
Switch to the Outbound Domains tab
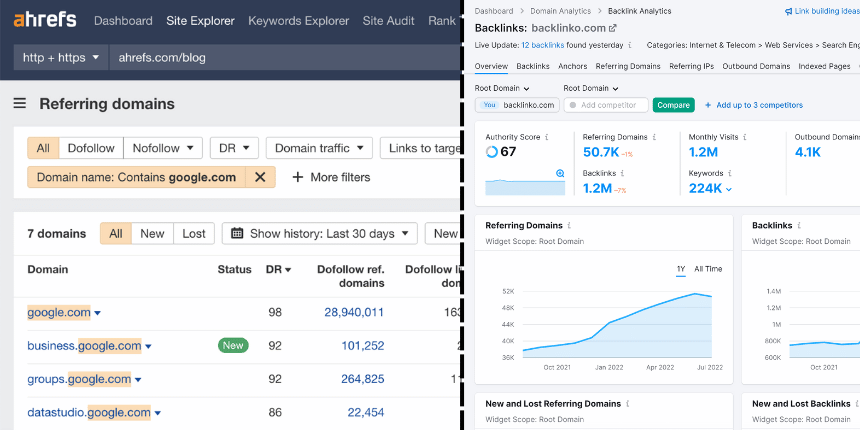click(x=756, y=66)
